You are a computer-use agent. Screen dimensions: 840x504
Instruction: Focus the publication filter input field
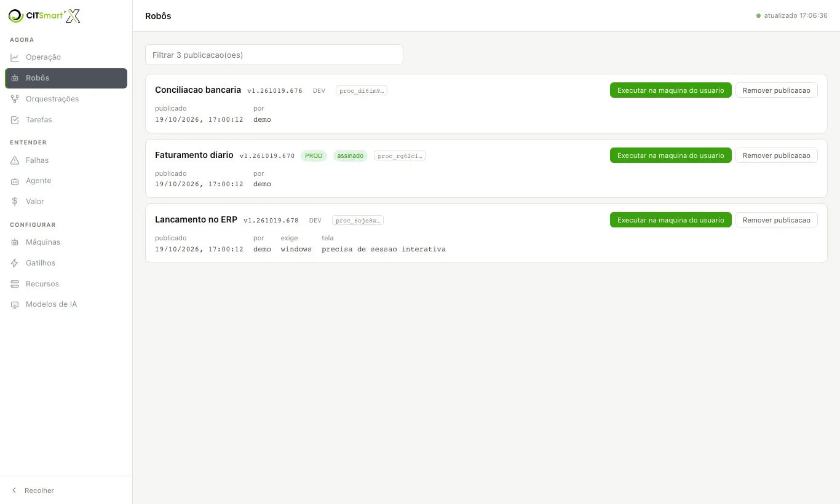(274, 55)
